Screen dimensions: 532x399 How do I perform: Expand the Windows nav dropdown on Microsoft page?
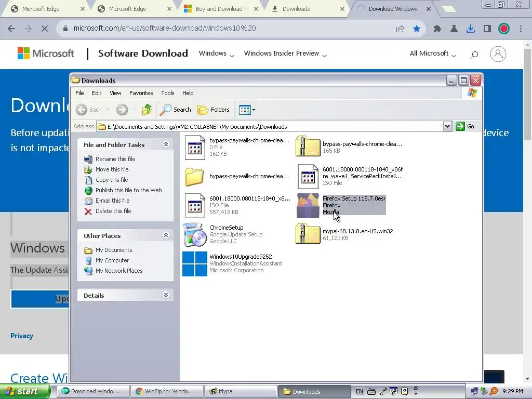tap(217, 54)
